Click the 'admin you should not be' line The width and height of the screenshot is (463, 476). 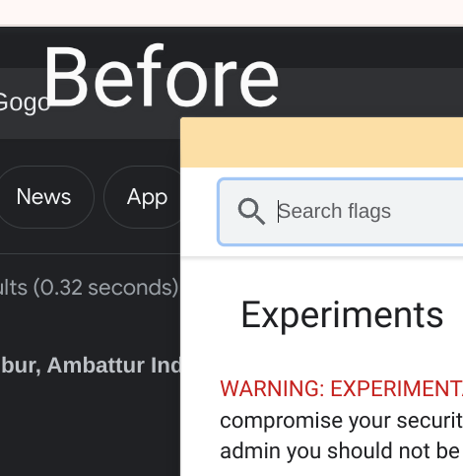pos(340,450)
